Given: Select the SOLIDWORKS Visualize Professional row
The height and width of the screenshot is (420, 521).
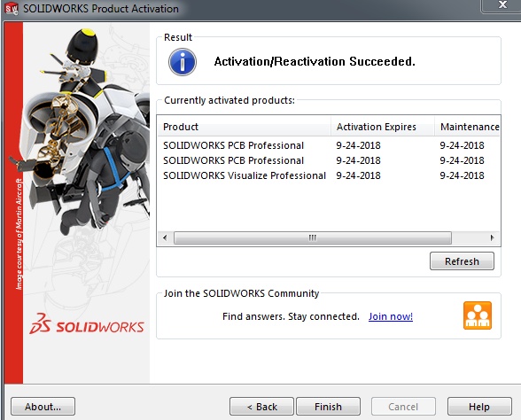Looking at the screenshot, I should pyautogui.click(x=328, y=175).
